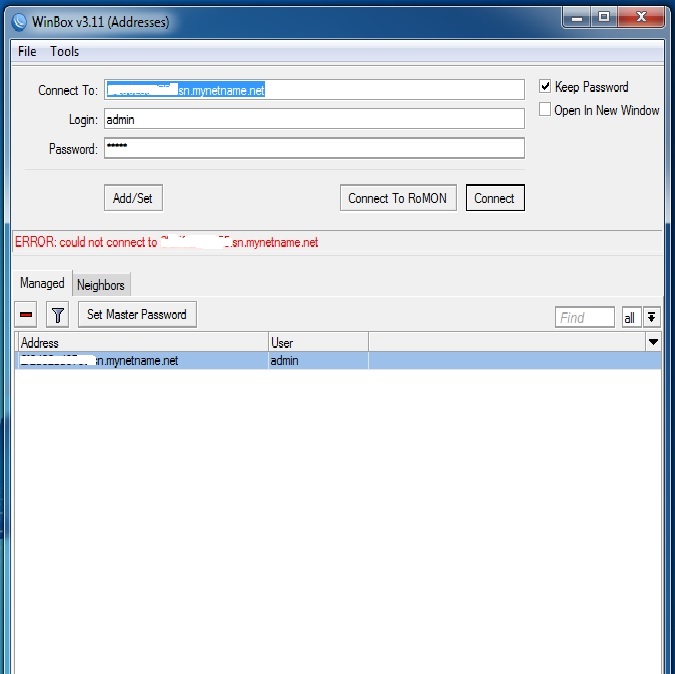Click the red minus remove entry icon
The width and height of the screenshot is (675, 674).
coord(25,315)
